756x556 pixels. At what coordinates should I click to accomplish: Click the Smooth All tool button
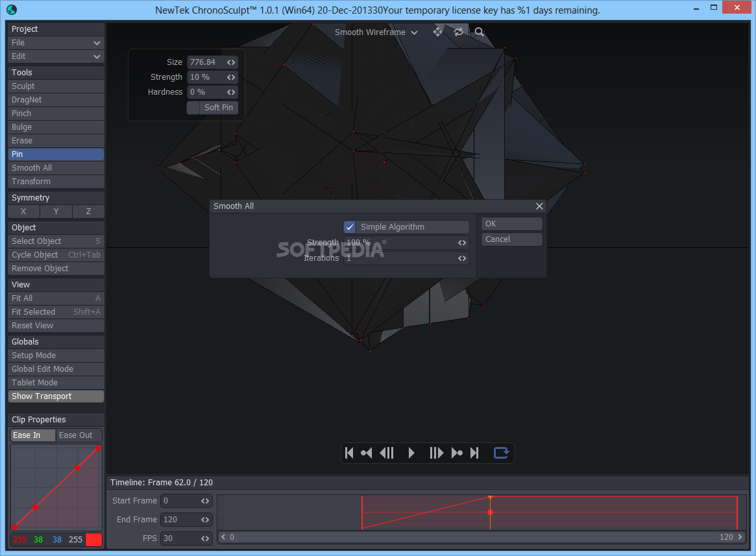[56, 168]
